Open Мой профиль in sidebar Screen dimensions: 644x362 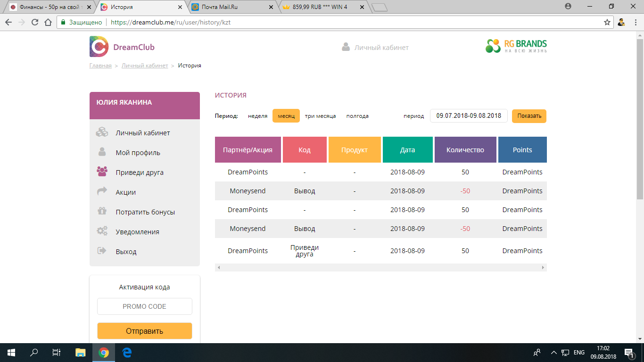[x=138, y=153]
